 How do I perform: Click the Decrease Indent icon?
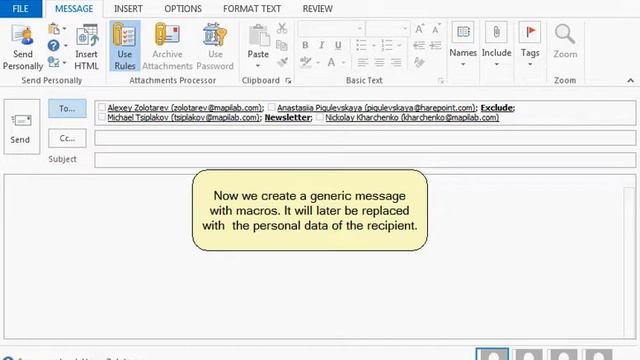[x=419, y=45]
